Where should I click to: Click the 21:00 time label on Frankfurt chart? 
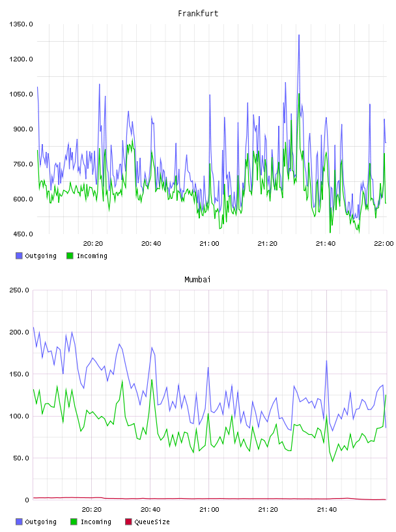(209, 243)
